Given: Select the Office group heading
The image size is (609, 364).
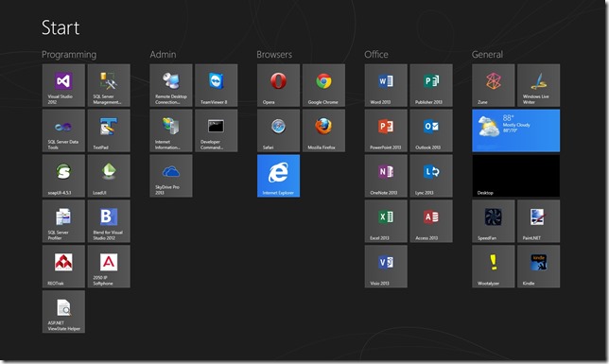Looking at the screenshot, I should tap(376, 55).
